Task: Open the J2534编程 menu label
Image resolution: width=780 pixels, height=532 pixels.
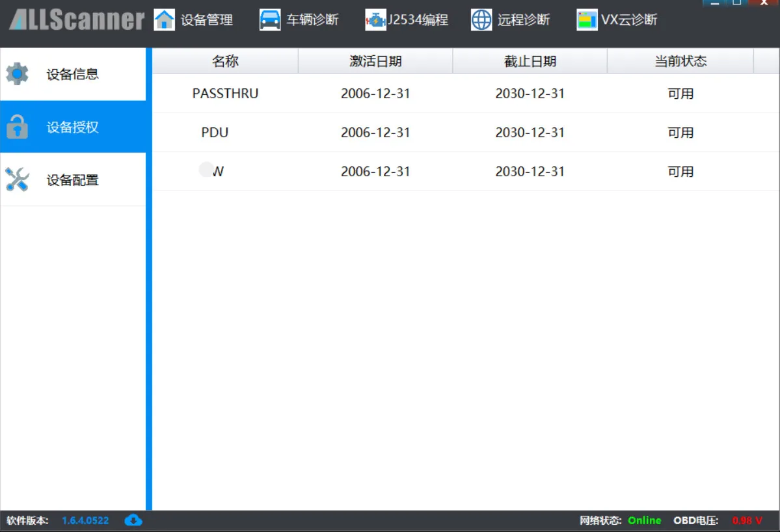Action: coord(418,20)
